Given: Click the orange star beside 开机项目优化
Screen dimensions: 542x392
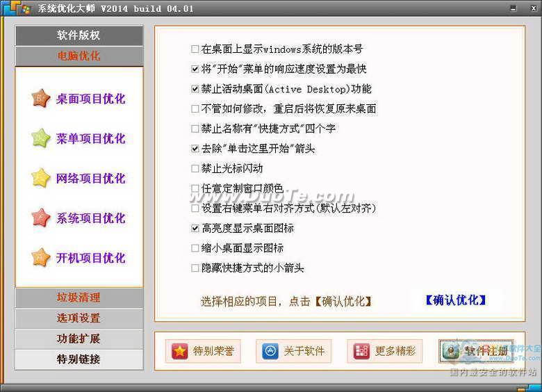Looking at the screenshot, I should [x=41, y=258].
